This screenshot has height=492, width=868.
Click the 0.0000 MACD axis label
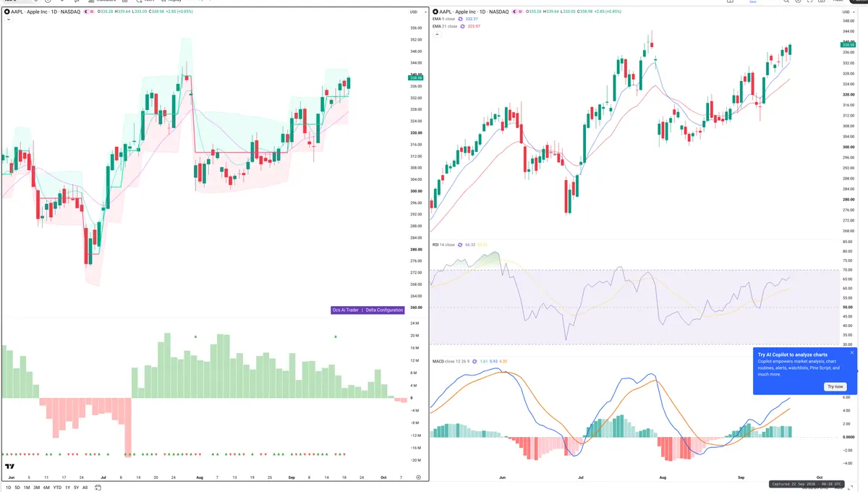[x=848, y=437]
